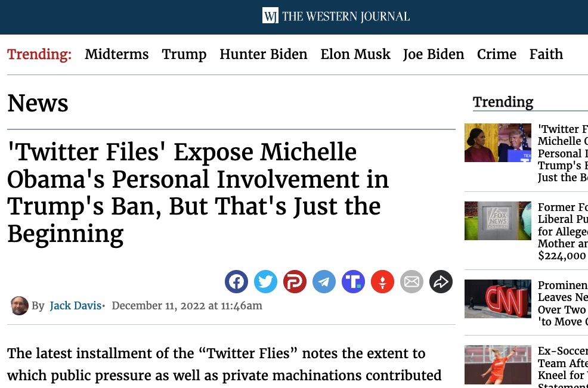Share article on Facebook icon
588x388 pixels.
tap(236, 281)
